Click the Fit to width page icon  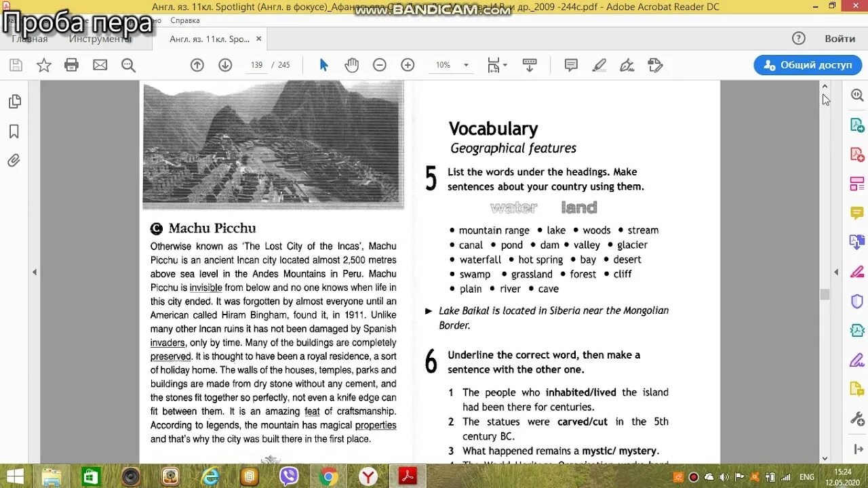click(x=494, y=65)
